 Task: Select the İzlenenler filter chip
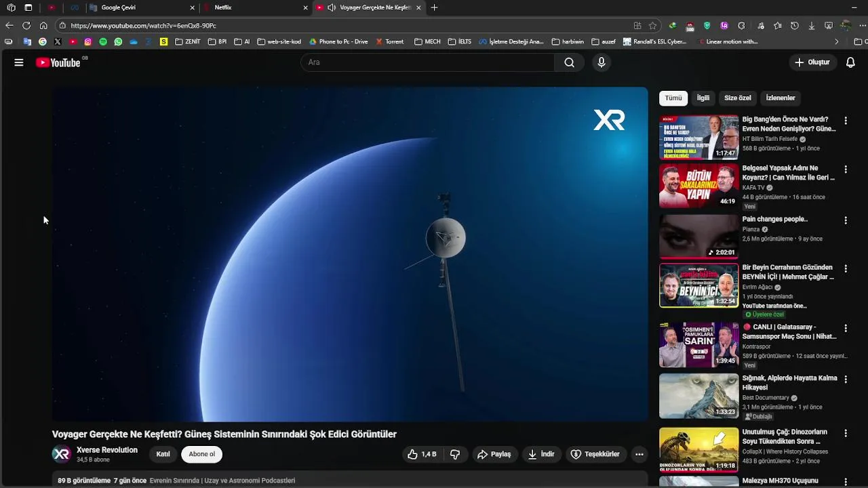(781, 98)
